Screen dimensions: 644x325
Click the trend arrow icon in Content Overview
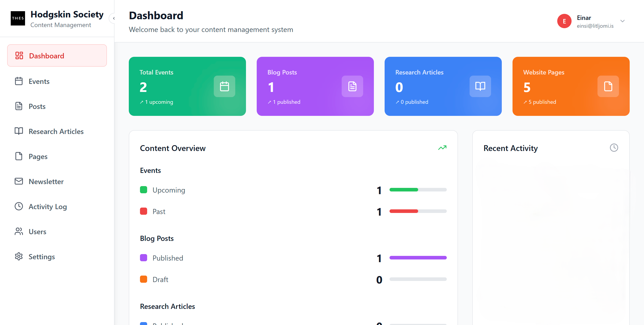pos(443,148)
